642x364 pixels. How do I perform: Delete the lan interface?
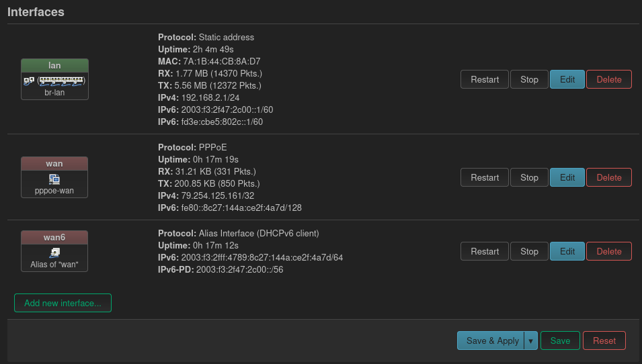click(x=609, y=79)
